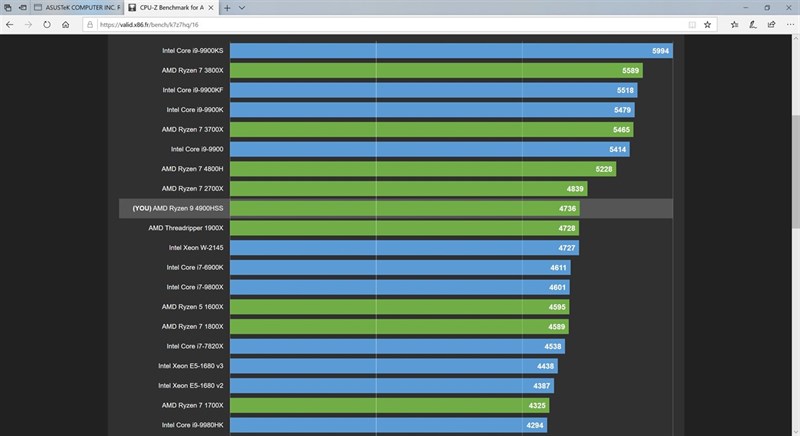Click the padlock site info icon

90,24
